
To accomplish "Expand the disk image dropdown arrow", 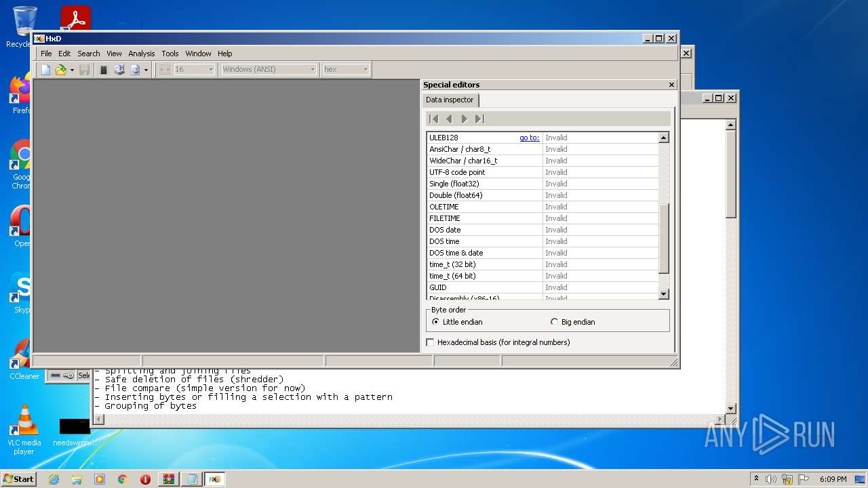I will point(146,70).
